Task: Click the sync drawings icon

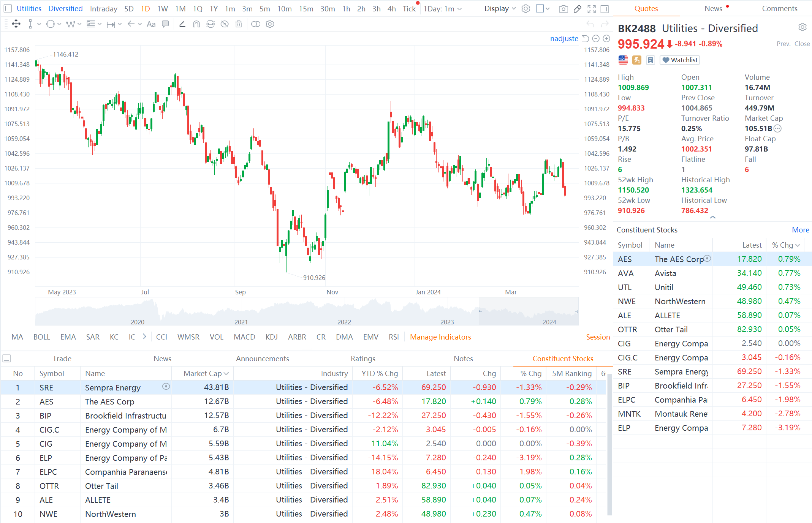Action: (x=211, y=24)
